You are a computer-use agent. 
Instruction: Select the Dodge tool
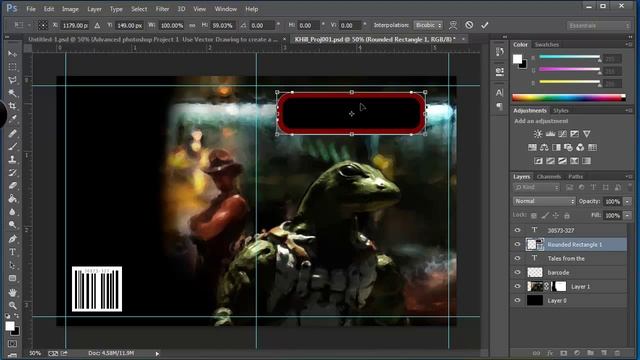[12, 225]
